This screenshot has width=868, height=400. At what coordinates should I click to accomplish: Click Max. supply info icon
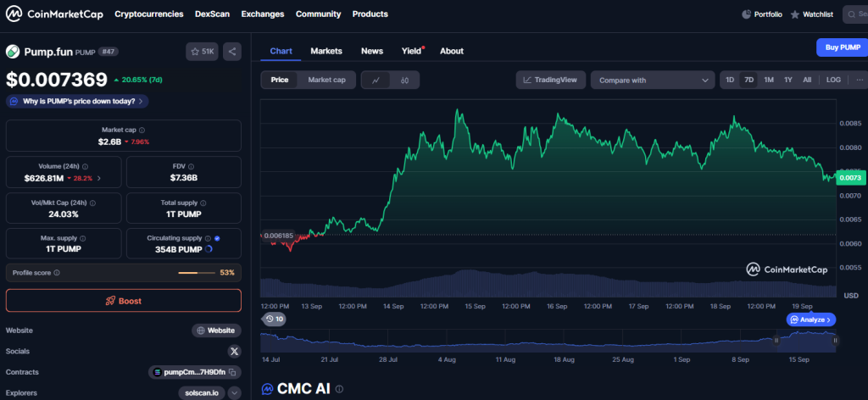tap(82, 238)
